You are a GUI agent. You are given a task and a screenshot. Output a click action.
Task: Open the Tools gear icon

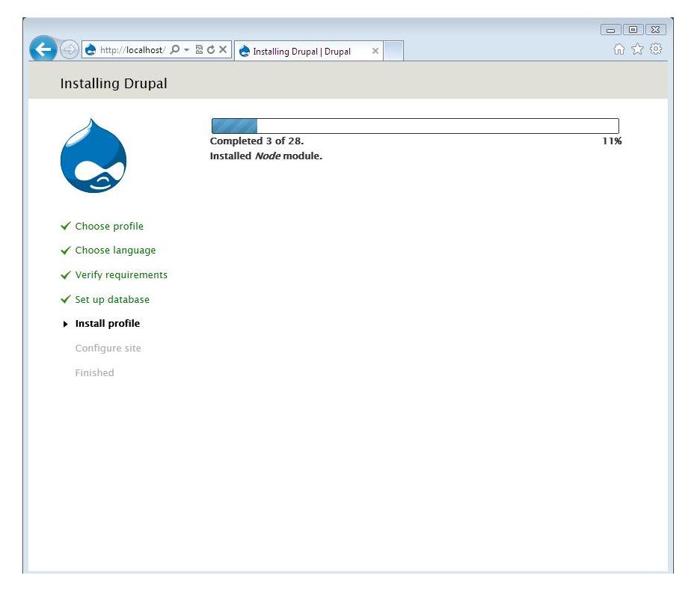[x=656, y=49]
